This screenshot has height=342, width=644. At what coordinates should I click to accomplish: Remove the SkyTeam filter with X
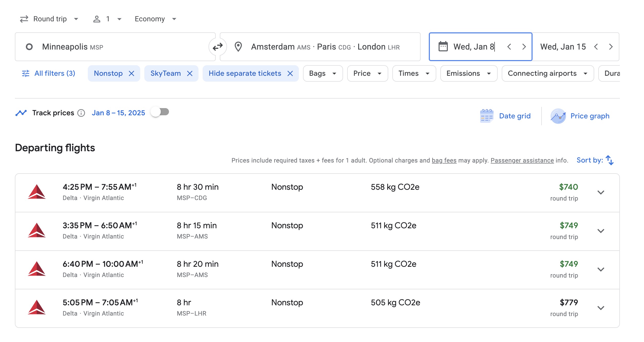(x=190, y=73)
